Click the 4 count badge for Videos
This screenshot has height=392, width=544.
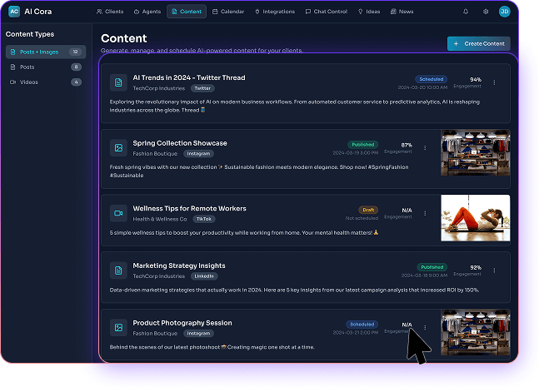tap(77, 82)
